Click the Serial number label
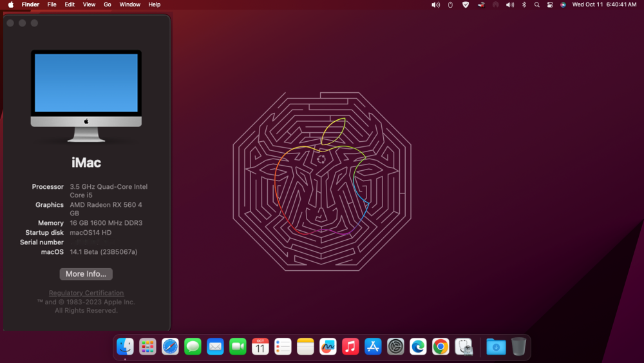Image resolution: width=644 pixels, height=363 pixels. [x=42, y=242]
